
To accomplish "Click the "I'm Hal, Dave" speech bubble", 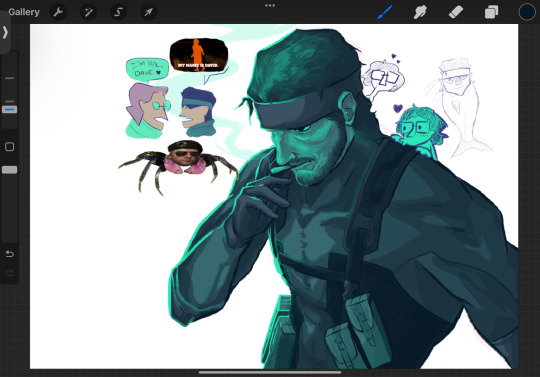I will 147,69.
